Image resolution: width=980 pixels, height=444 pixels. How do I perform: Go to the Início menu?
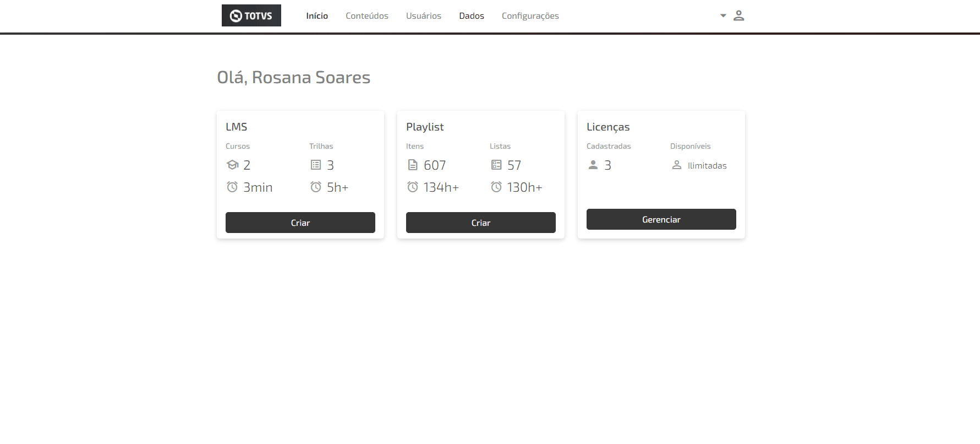[x=317, y=16]
